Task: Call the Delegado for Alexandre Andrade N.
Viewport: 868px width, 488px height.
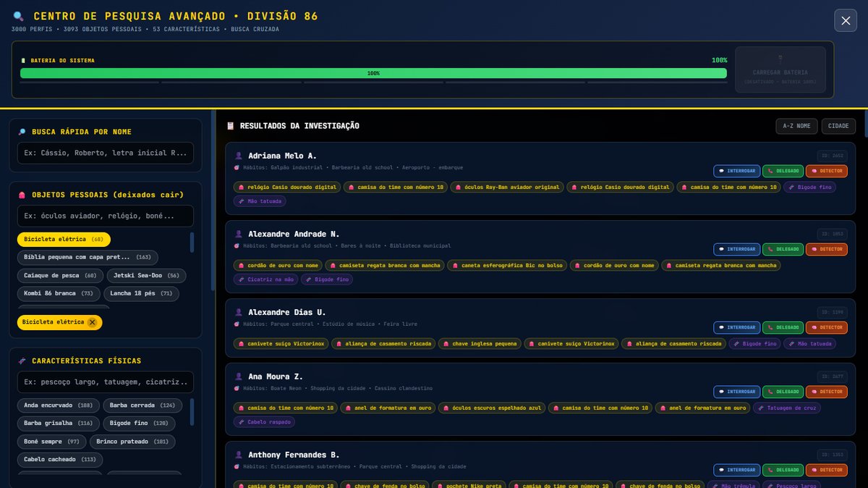Action: (783, 249)
